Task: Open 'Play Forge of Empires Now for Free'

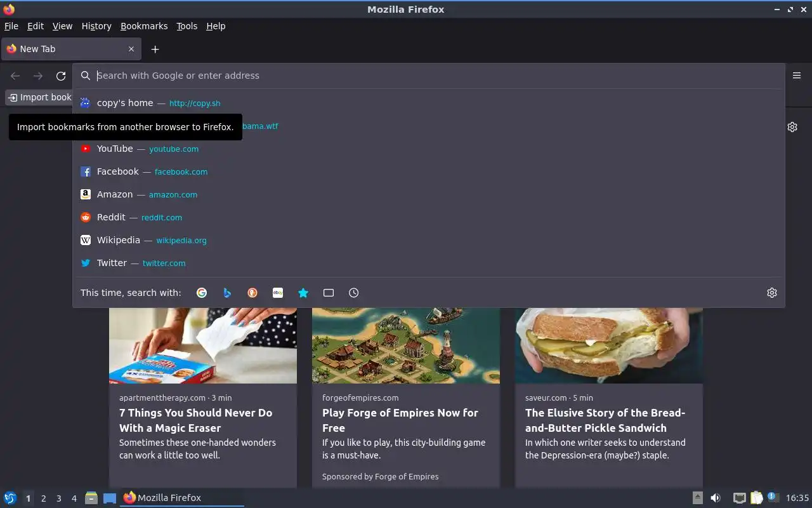Action: pos(400,420)
